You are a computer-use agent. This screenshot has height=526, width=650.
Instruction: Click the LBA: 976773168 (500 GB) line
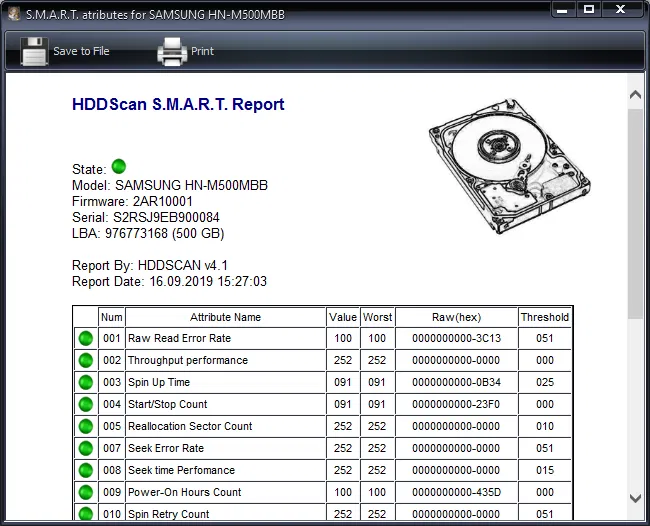pos(148,233)
